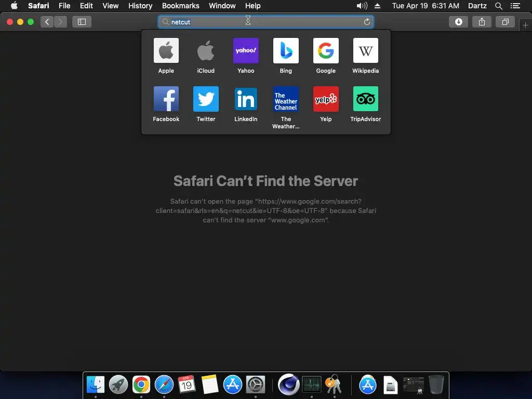This screenshot has height=399, width=532.
Task: Open Cinema 4D sphere icon in Dock
Action: tap(288, 384)
